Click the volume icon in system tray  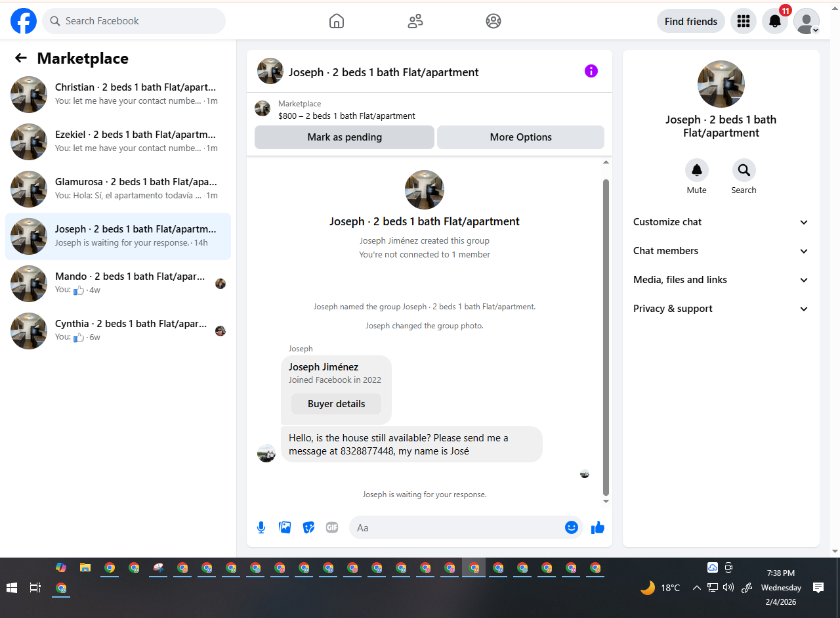pyautogui.click(x=728, y=588)
